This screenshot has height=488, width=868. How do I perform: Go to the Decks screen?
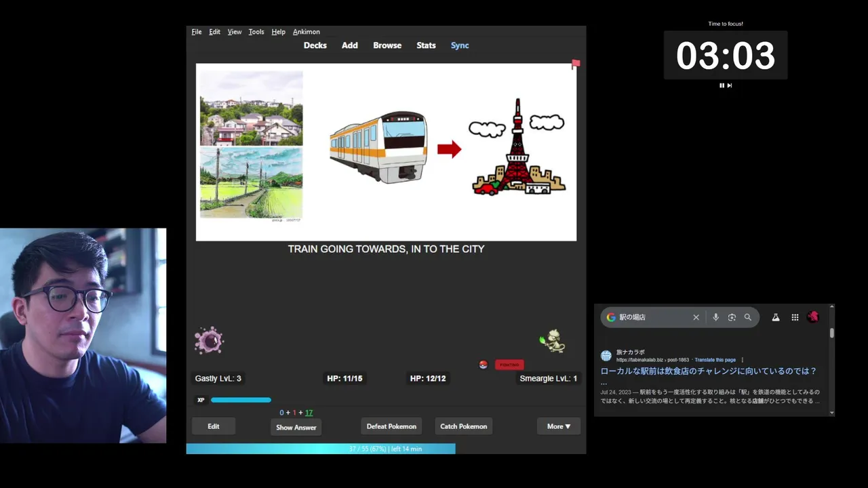pyautogui.click(x=315, y=45)
